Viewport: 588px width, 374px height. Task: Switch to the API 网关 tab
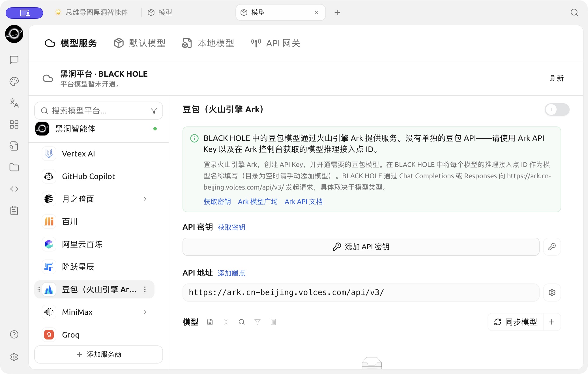point(276,43)
